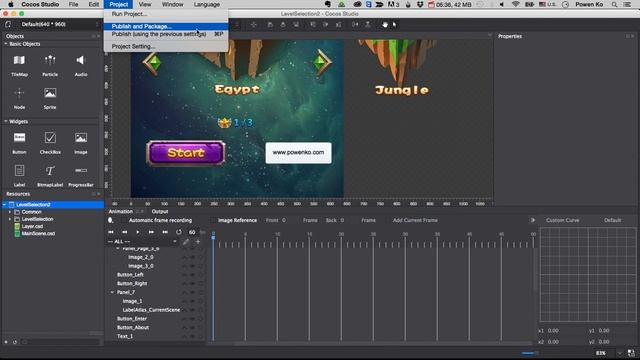The height and width of the screenshot is (360, 640).
Task: Toggle visibility eye for Panel_7 row
Action: pos(192,292)
